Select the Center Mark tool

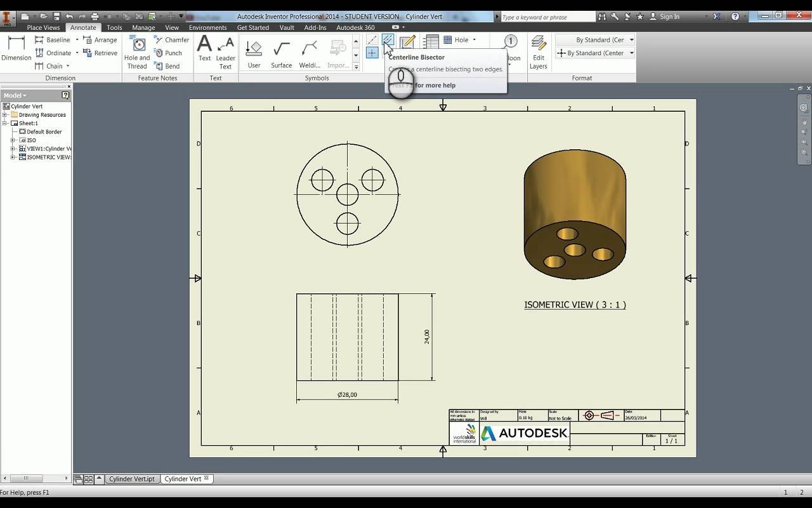(372, 52)
